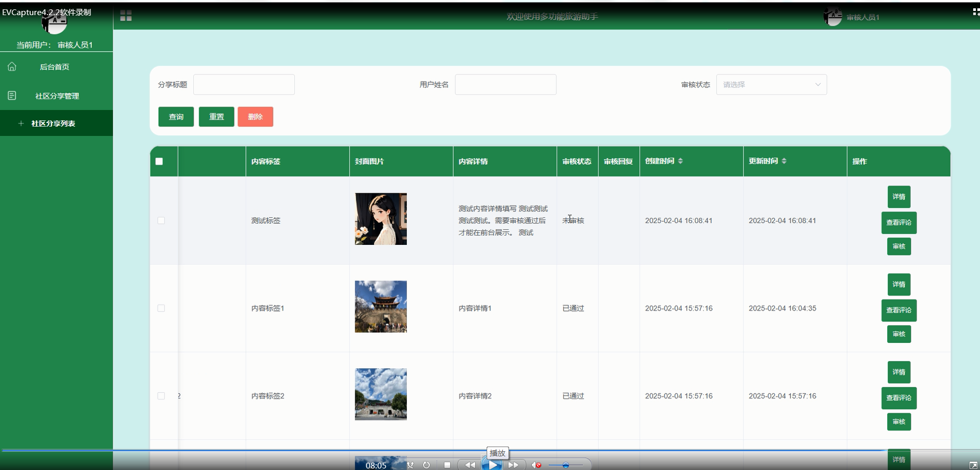The height and width of the screenshot is (470, 980).
Task: Check the row checkbox for 测试标签
Action: [161, 220]
